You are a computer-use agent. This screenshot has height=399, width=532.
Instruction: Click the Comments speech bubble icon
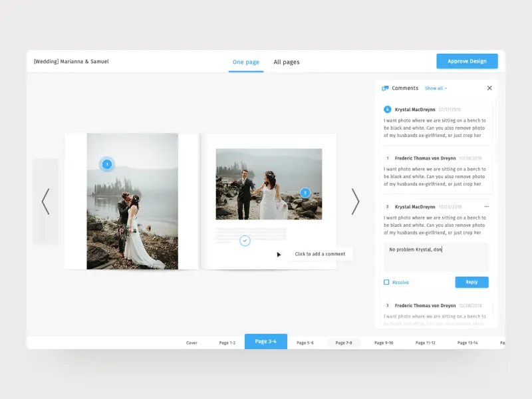(385, 88)
